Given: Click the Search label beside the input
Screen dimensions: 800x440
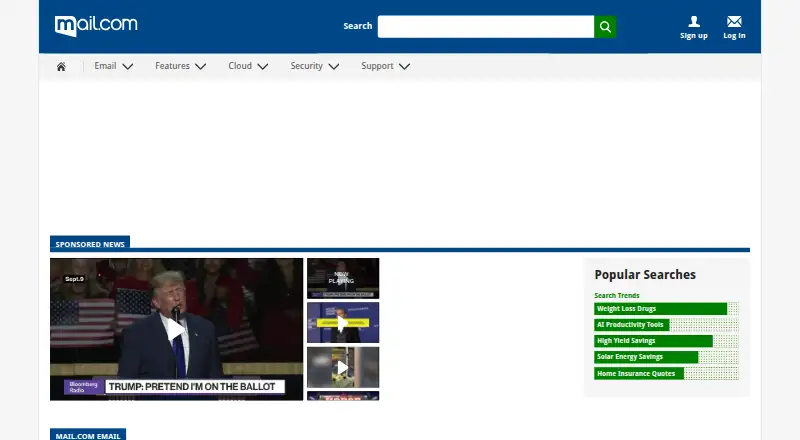Looking at the screenshot, I should coord(358,26).
